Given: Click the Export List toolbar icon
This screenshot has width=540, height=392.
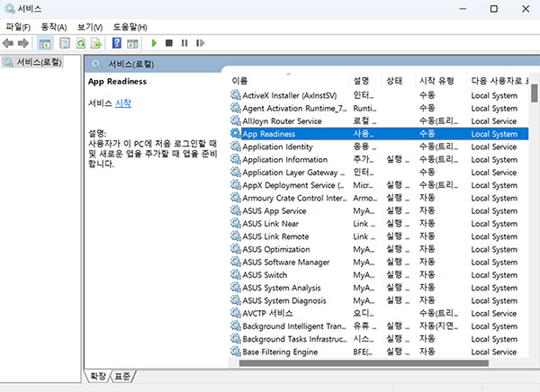Looking at the screenshot, I should 96,43.
